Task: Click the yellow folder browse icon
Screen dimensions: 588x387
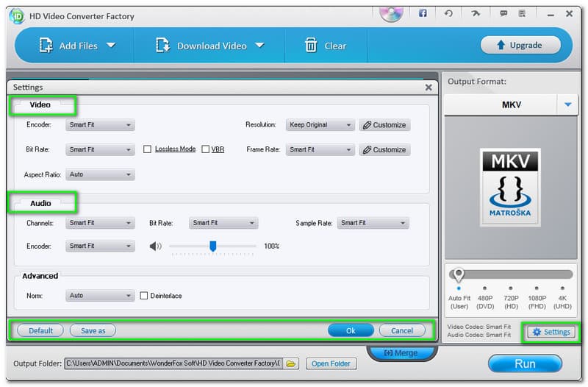Action: [x=291, y=363]
